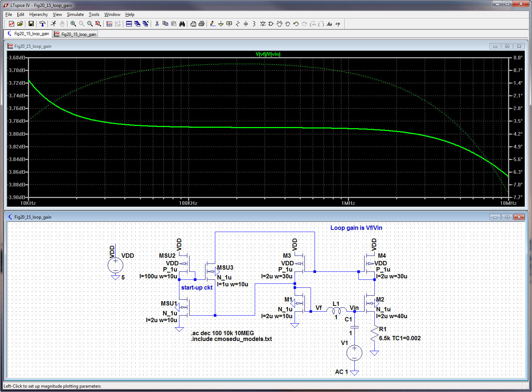Screen dimensions: 532x392
Task: Switch to the schematic Fig20_15_loop_gain tab
Action: 28,34
